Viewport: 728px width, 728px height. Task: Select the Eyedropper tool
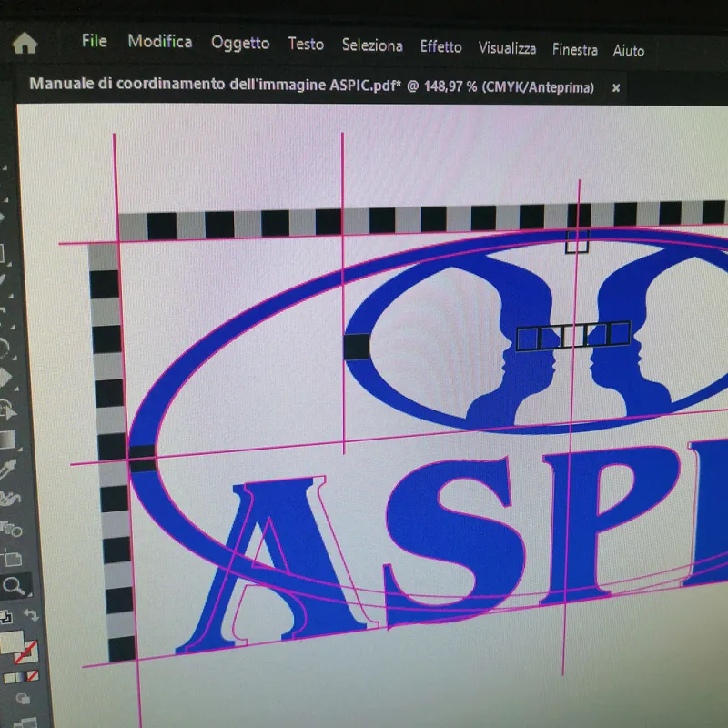(8, 469)
